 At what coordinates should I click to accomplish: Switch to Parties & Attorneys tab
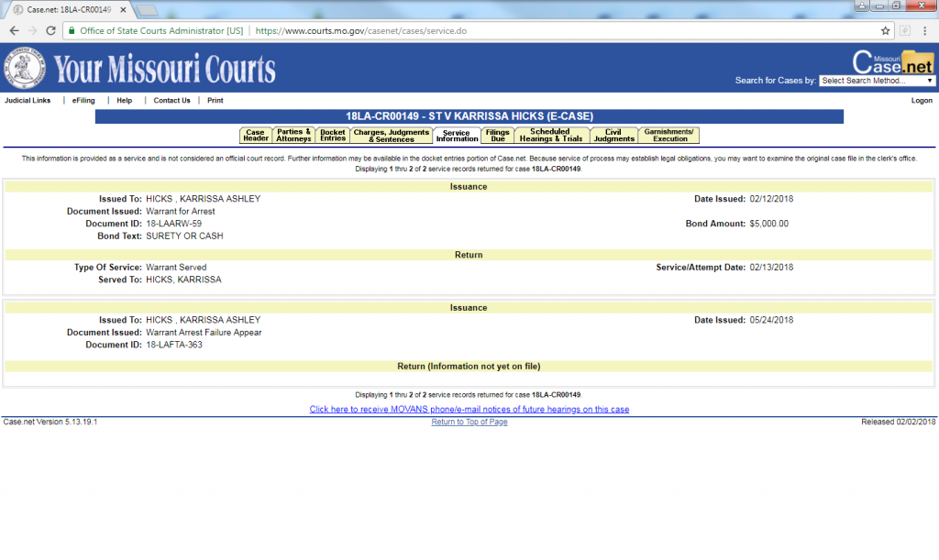pyautogui.click(x=293, y=136)
